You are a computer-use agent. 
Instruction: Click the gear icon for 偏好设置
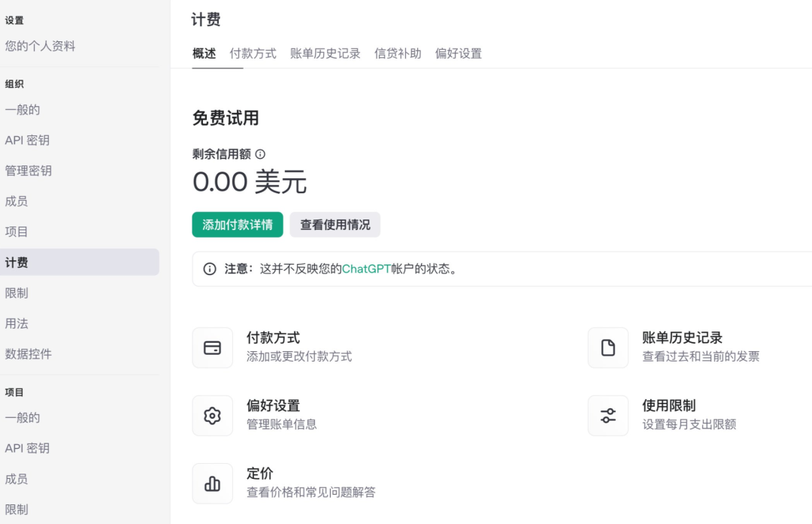pos(213,416)
